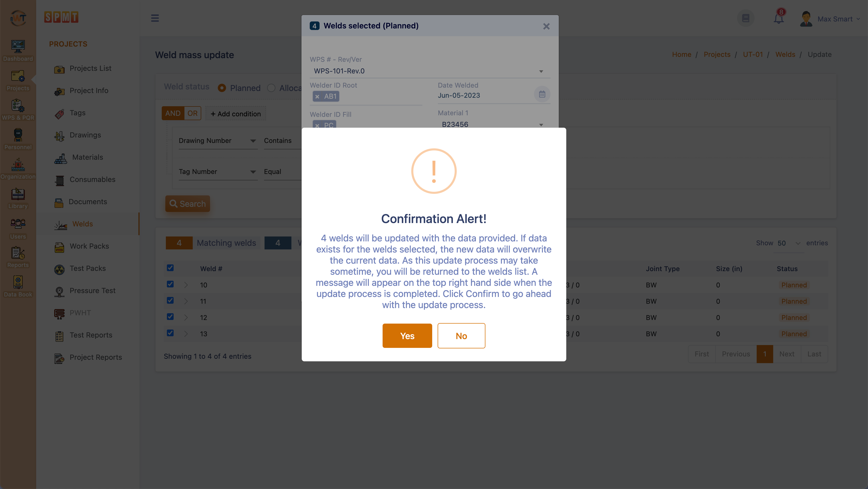
Task: Select the Planned weld status radio
Action: click(x=222, y=88)
